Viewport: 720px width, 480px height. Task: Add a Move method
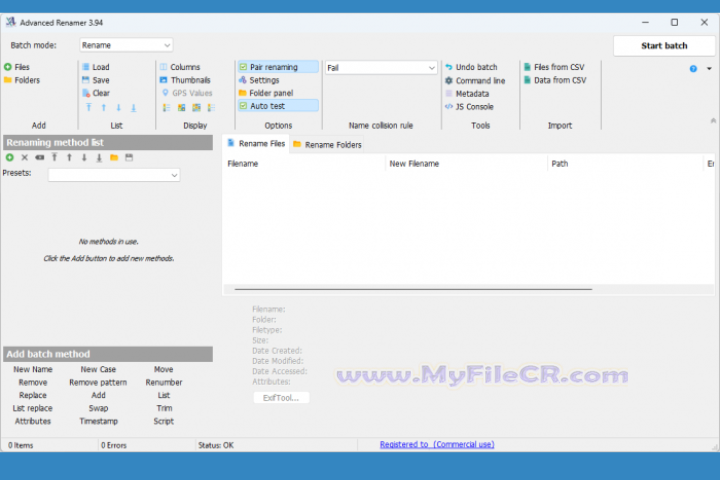coord(163,369)
